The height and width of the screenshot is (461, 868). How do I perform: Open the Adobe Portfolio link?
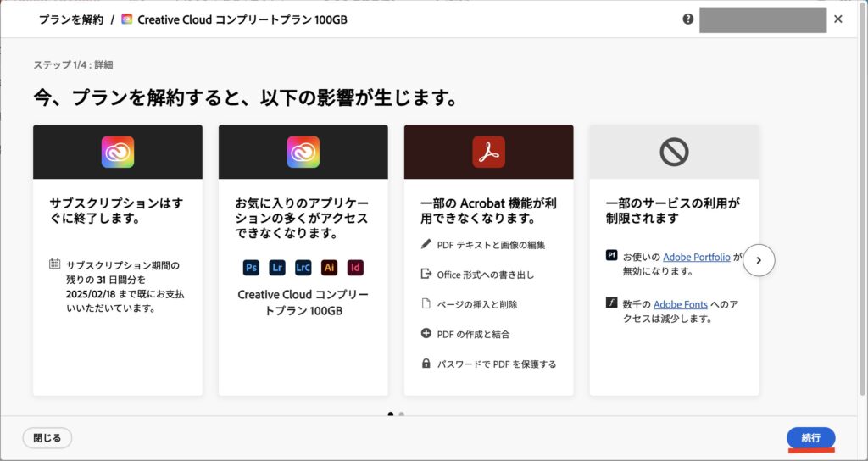pyautogui.click(x=696, y=257)
